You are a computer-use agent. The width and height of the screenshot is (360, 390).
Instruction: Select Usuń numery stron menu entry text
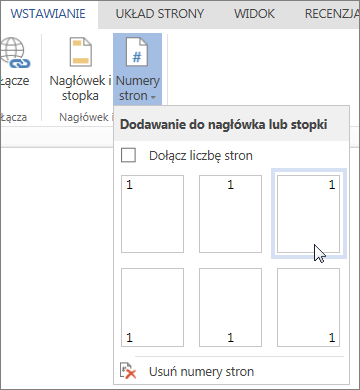[x=201, y=371]
